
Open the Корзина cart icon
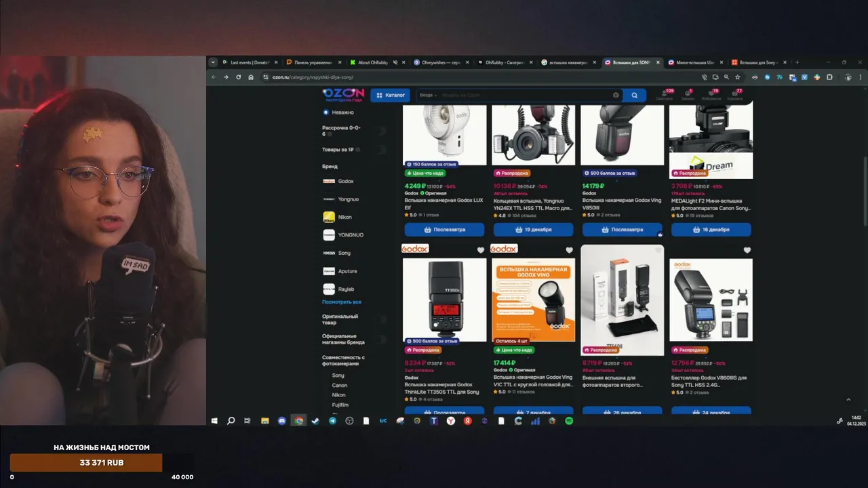tap(735, 95)
